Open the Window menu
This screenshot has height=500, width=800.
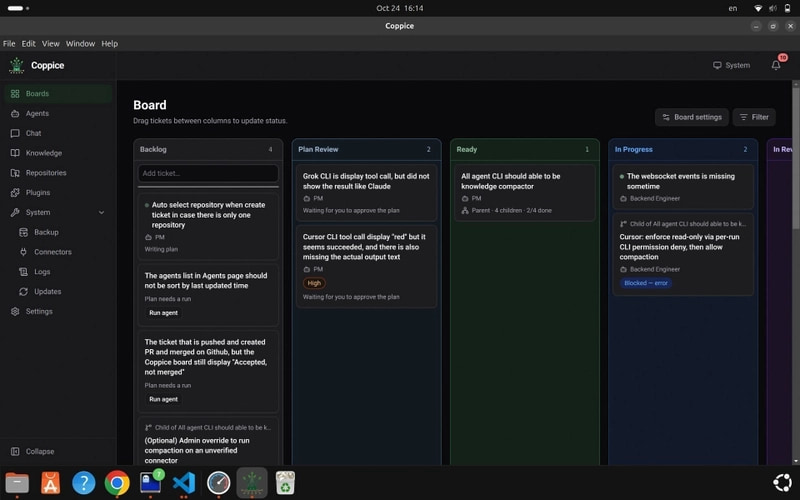pyautogui.click(x=80, y=44)
